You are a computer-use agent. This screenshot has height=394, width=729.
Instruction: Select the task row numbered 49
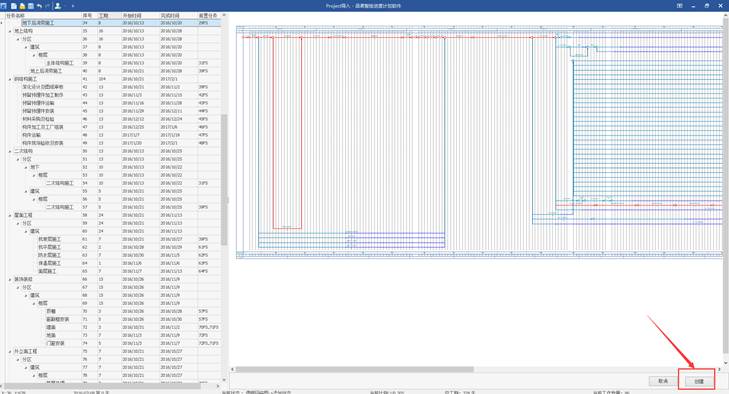click(x=113, y=143)
